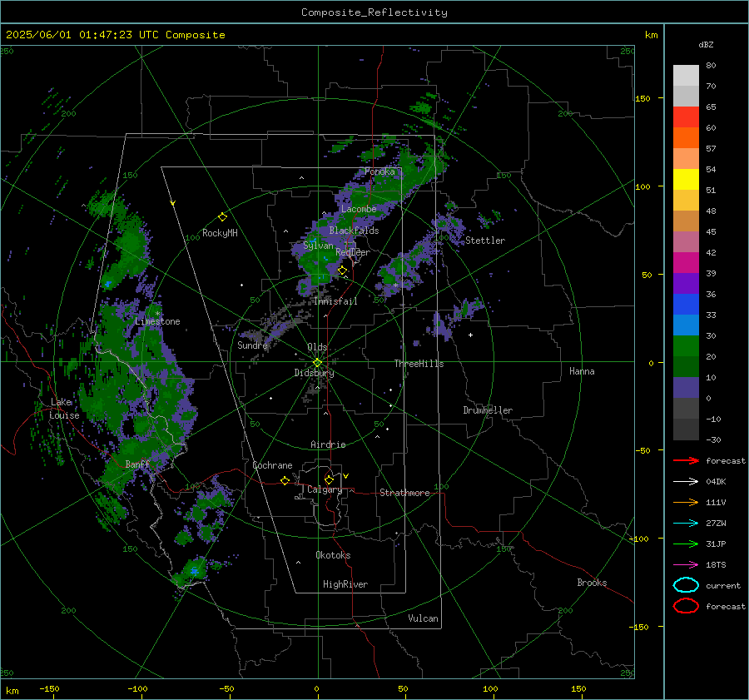The height and width of the screenshot is (700, 749).
Task: Click the cyan current ellipse icon
Action: 686,585
